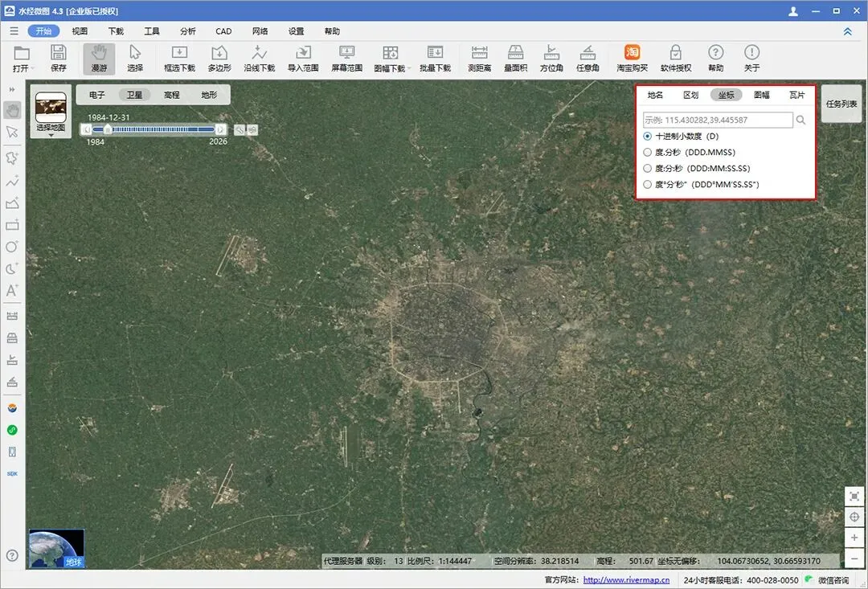The width and height of the screenshot is (868, 589).
Task: Open the 图幅下载 dropdown arrow
Action: coord(409,68)
